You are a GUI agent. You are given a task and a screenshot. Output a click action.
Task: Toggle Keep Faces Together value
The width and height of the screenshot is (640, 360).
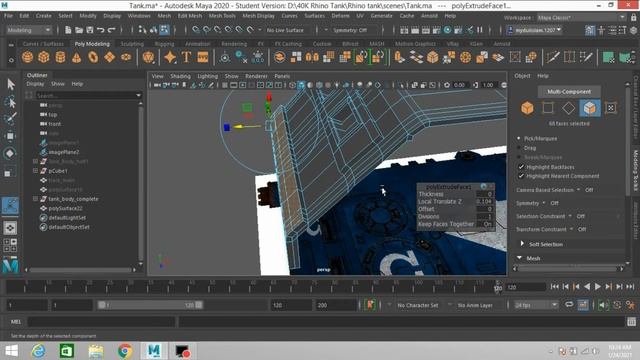[485, 224]
